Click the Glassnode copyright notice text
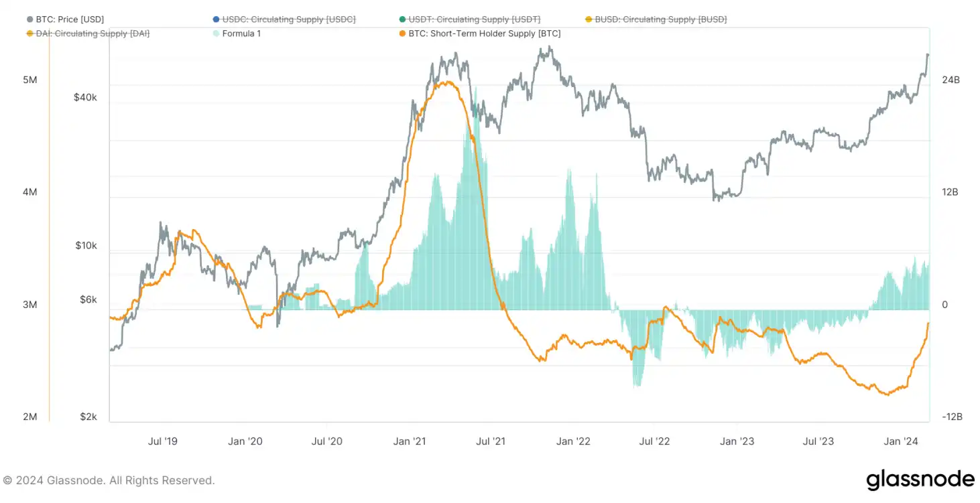Image resolution: width=980 pixels, height=503 pixels. (109, 481)
